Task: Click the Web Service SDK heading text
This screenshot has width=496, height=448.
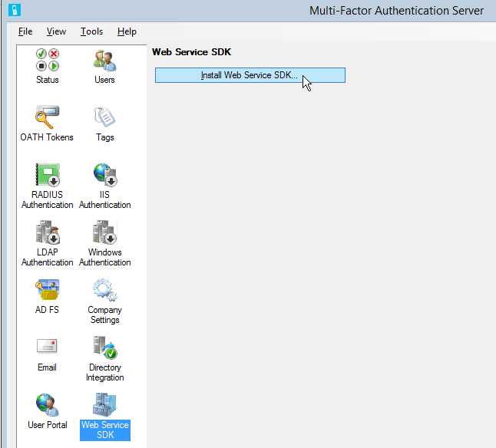Action: pos(191,52)
